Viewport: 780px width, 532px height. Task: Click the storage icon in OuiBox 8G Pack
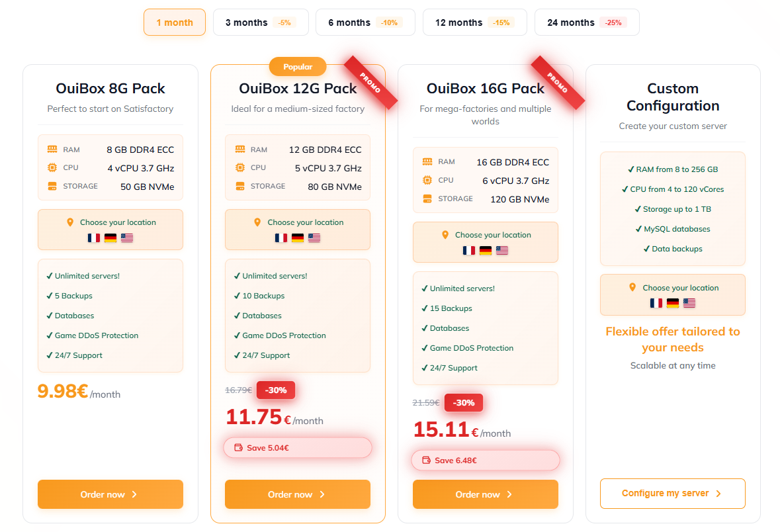click(x=52, y=187)
